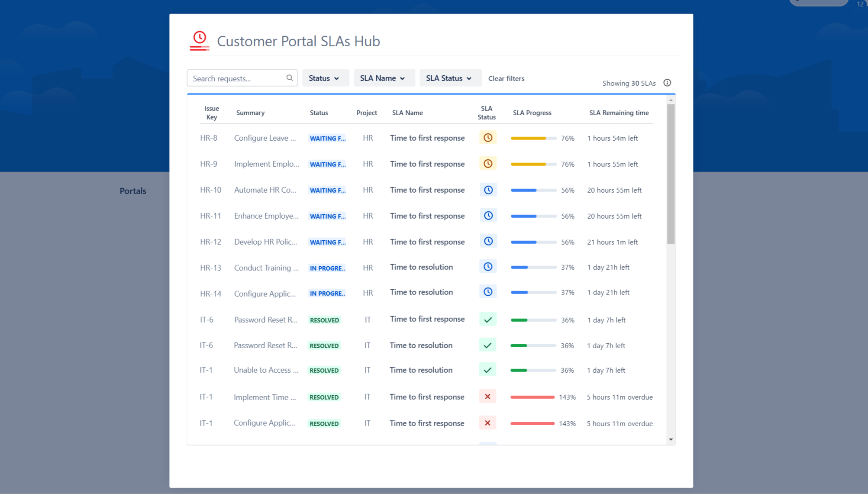Click the SLA Progress column header
This screenshot has height=494, width=868.
(x=532, y=113)
